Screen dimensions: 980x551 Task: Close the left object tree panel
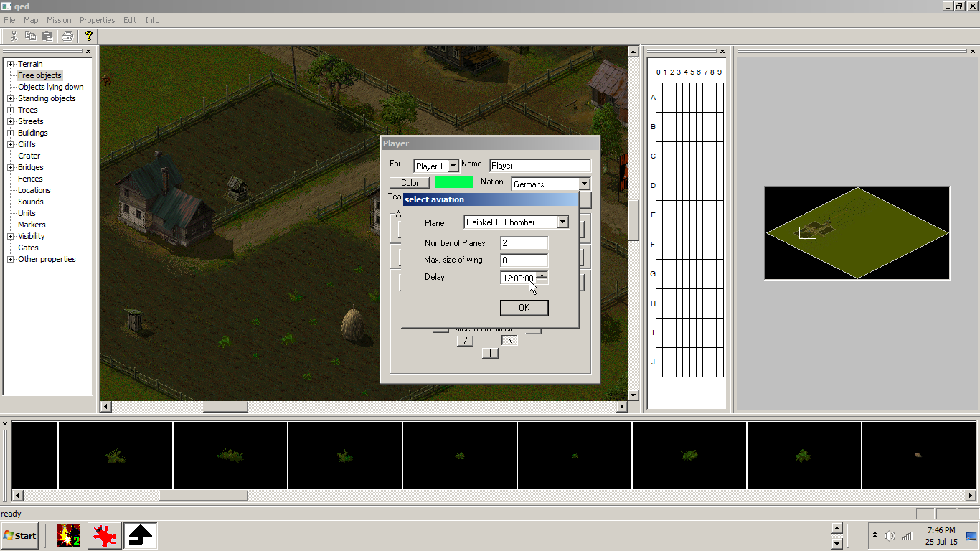pos(88,52)
